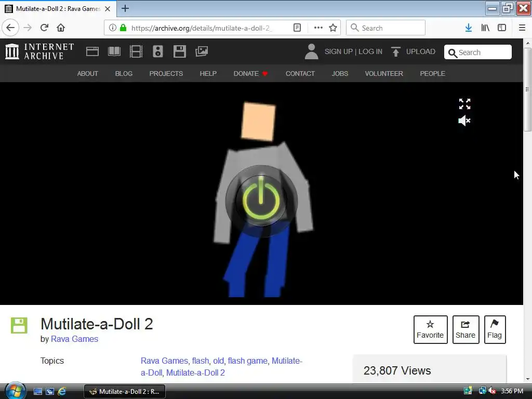Show site information icon in address bar
This screenshot has height=399, width=532.
[113, 28]
